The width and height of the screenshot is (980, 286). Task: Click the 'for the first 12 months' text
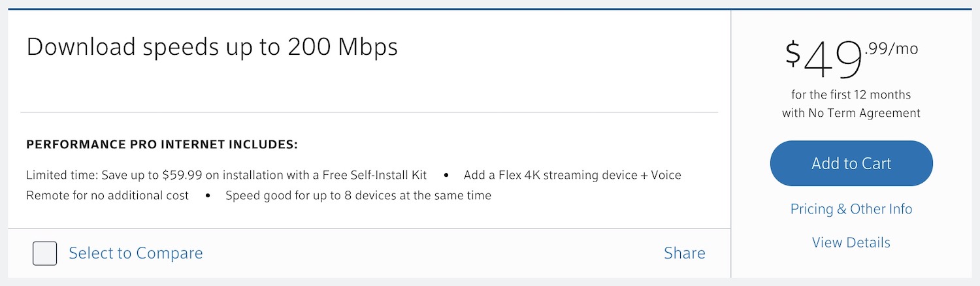[851, 95]
